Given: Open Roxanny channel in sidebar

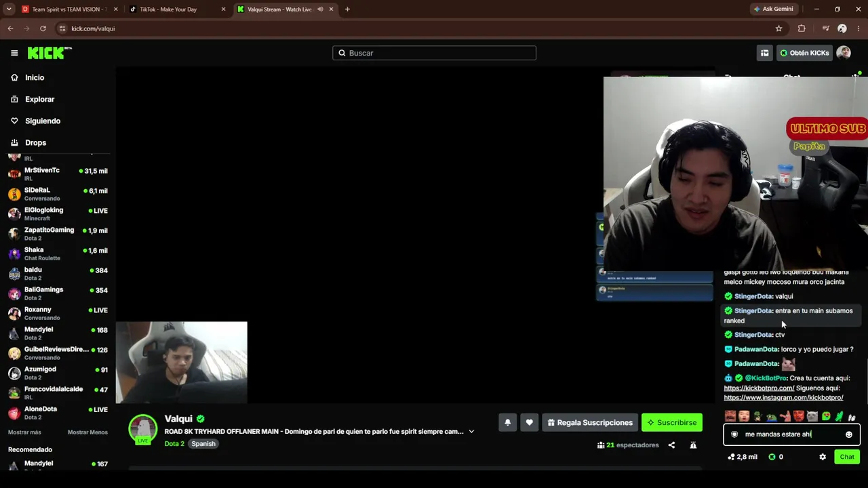Looking at the screenshot, I should pos(58,313).
